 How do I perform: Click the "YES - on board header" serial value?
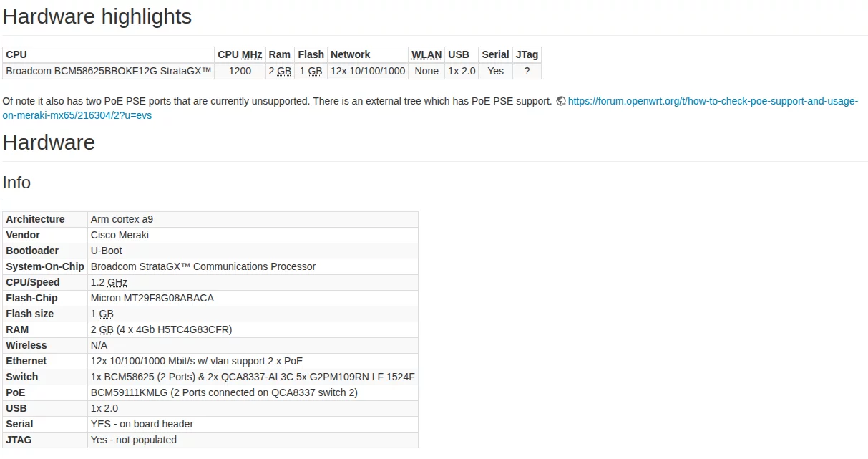142,424
